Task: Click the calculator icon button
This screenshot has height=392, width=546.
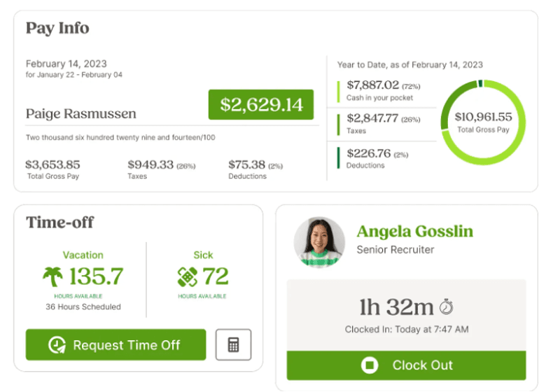Action: click(233, 344)
